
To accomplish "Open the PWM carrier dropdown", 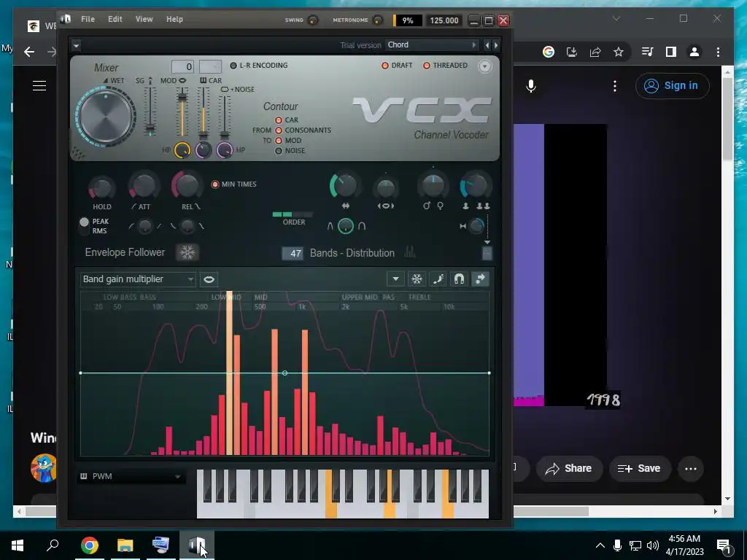I will pos(131,476).
